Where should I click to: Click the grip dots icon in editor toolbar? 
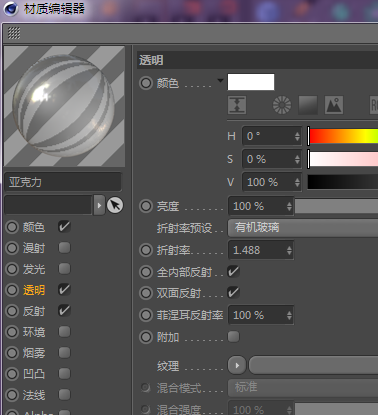(x=14, y=33)
